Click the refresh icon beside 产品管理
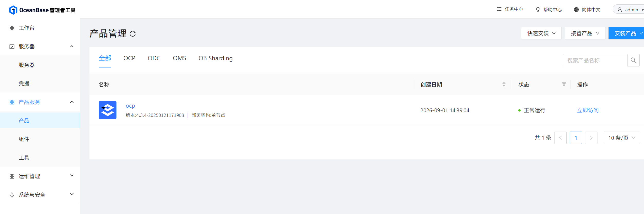 (x=133, y=34)
